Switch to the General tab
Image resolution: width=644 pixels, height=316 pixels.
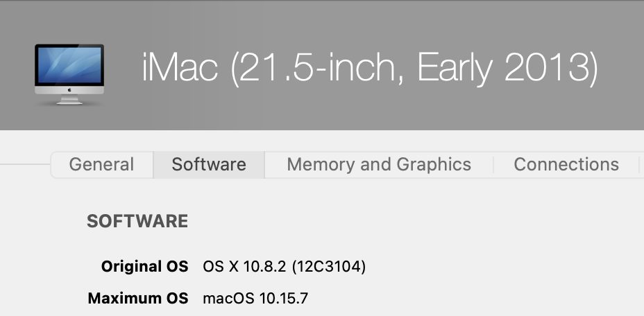coord(101,165)
